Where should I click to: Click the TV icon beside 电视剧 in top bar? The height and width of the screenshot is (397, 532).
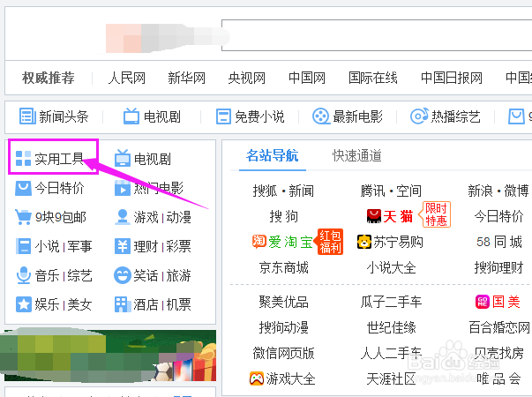click(131, 116)
